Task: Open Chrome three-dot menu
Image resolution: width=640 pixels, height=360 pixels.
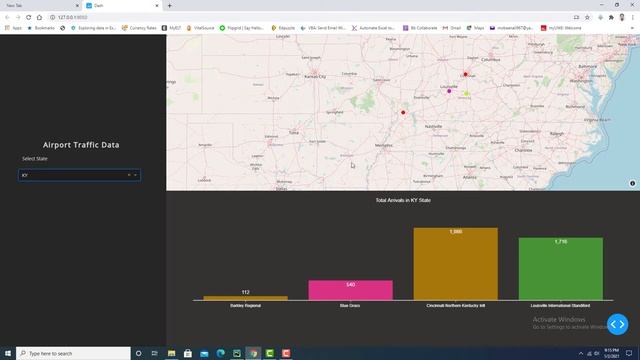Action: [633, 18]
